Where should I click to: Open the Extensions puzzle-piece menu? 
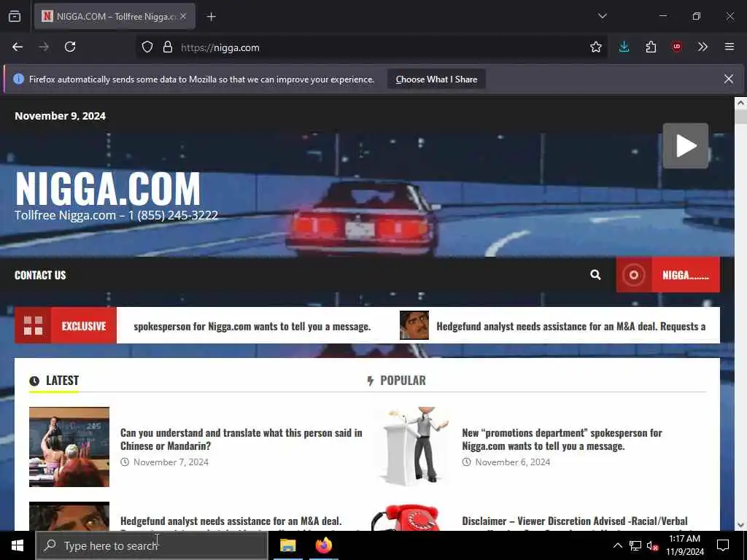pyautogui.click(x=651, y=47)
